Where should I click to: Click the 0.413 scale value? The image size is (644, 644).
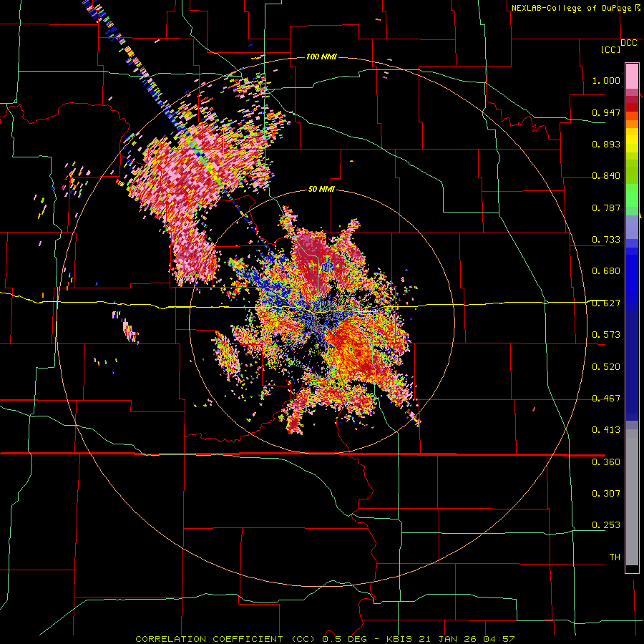tap(606, 430)
